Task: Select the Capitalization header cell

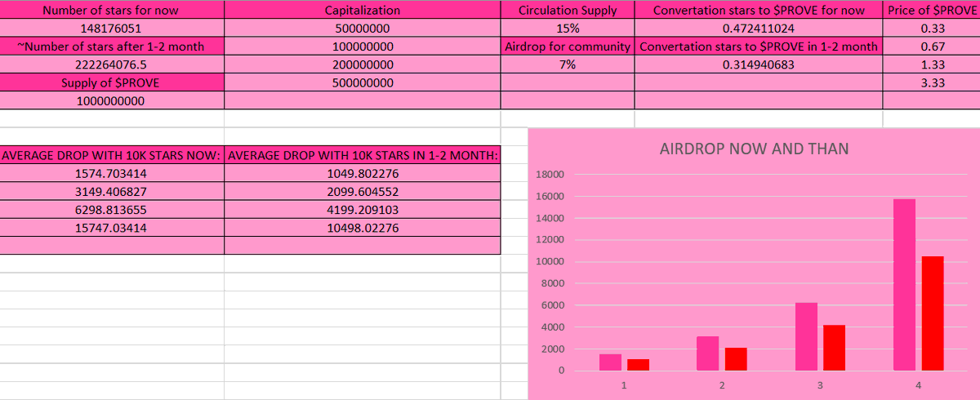Action: [363, 11]
